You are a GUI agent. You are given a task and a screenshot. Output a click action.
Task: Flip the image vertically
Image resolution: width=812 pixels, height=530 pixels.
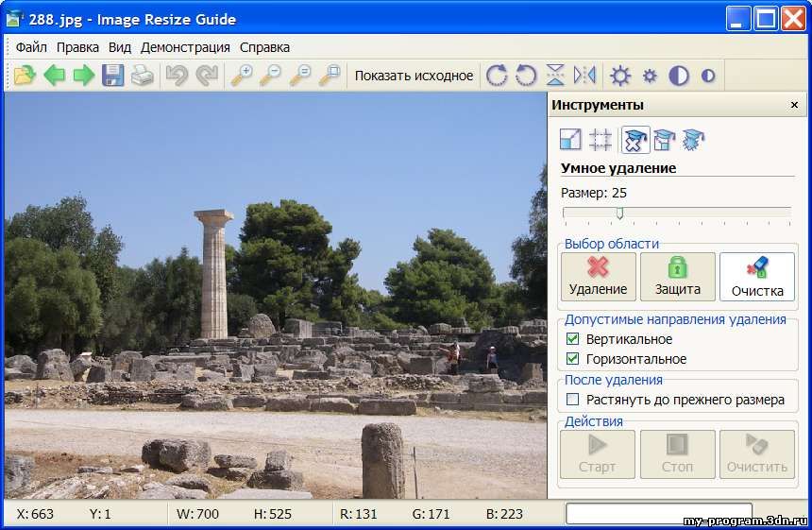click(x=555, y=76)
